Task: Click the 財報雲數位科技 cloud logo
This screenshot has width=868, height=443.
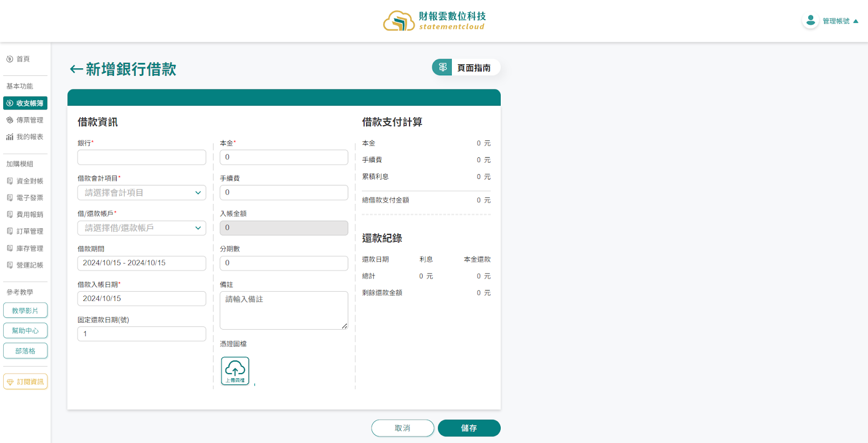Action: click(399, 21)
